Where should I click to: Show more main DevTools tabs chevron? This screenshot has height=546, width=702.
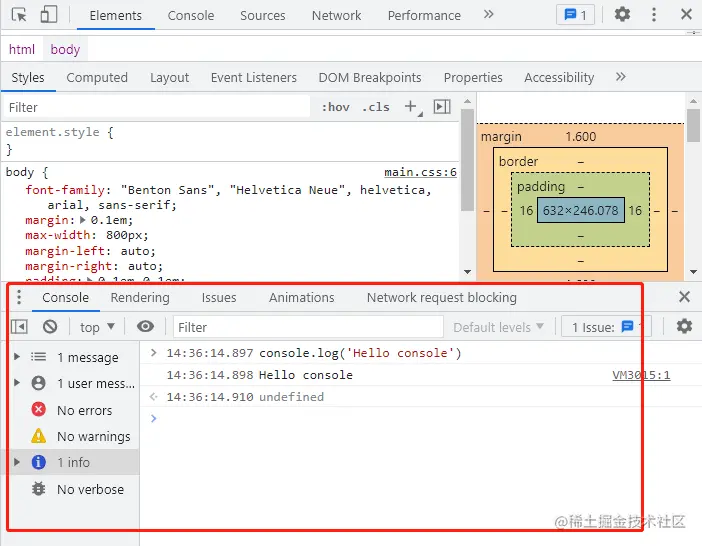coord(488,14)
